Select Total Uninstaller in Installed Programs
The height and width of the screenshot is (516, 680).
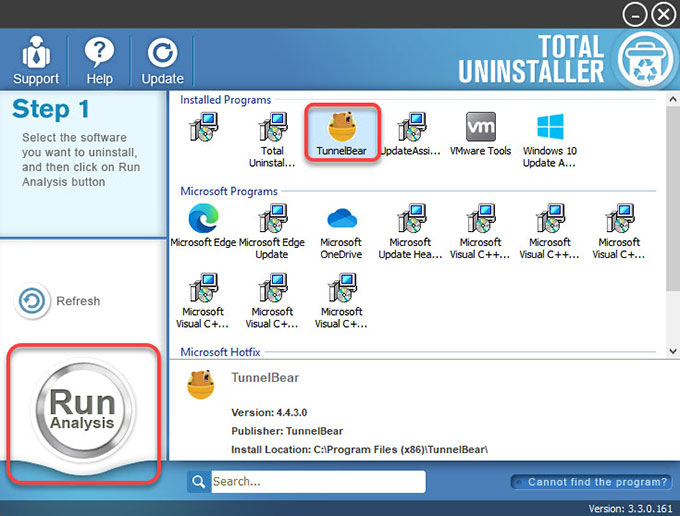[x=272, y=140]
